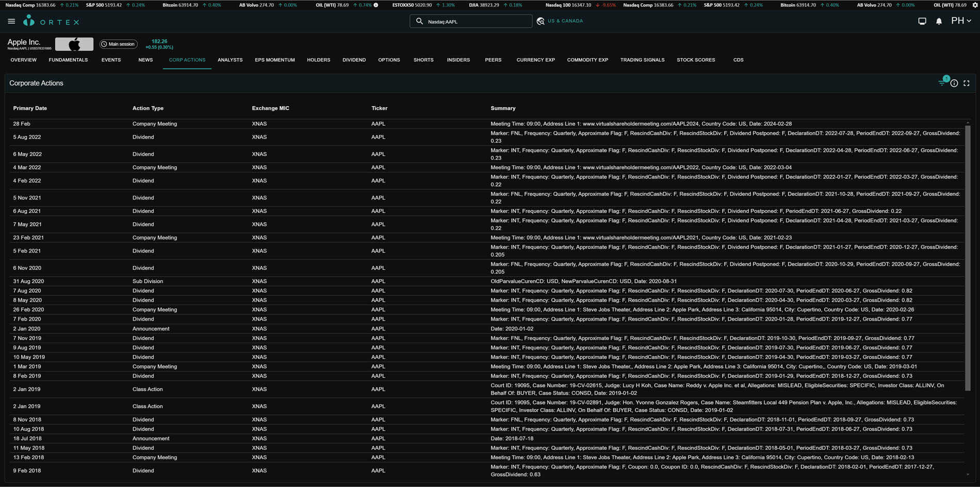Open the notifications bell

click(939, 22)
